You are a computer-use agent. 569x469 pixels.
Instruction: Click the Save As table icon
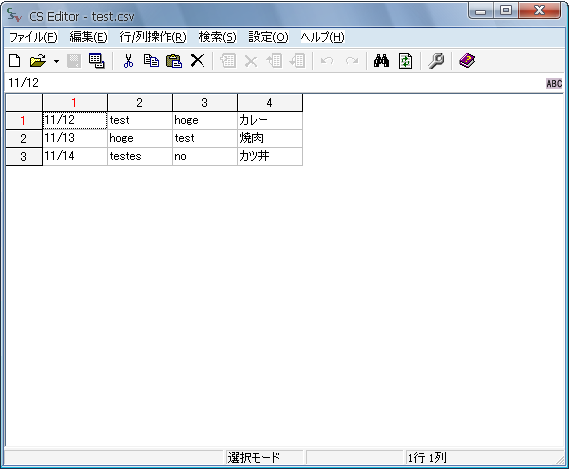tap(97, 61)
